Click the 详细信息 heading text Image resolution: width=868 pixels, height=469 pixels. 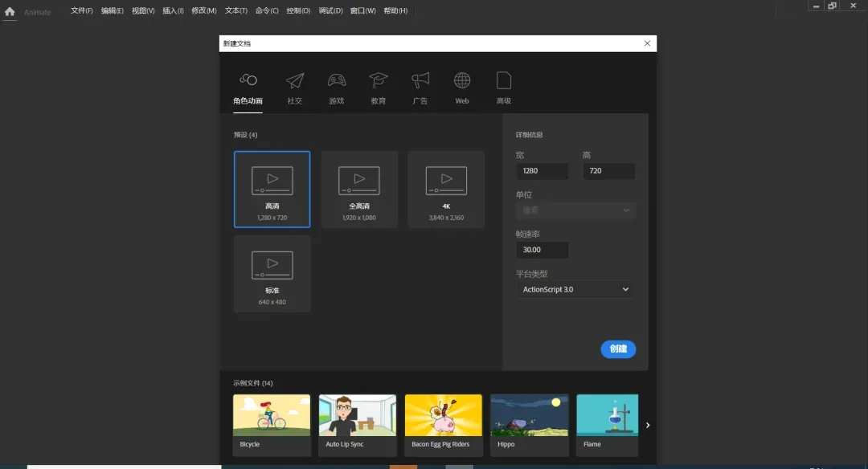(529, 135)
